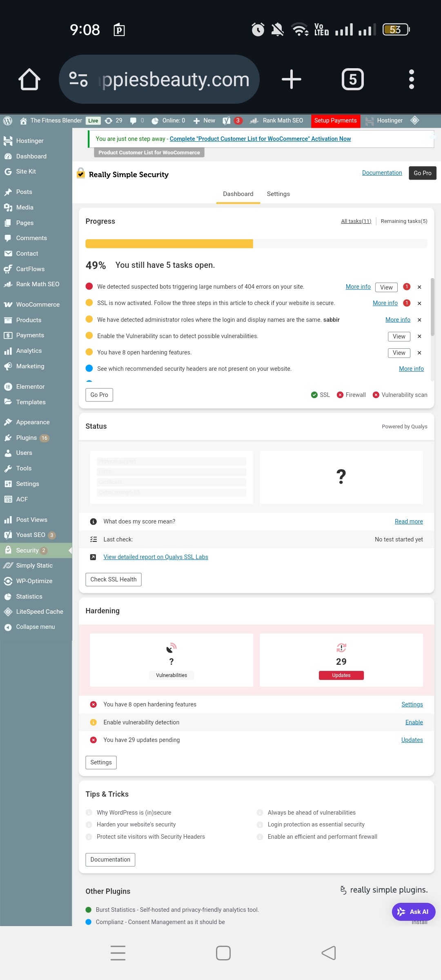The width and height of the screenshot is (441, 980).
Task: Click the Firewall status indicator
Action: pyautogui.click(x=351, y=395)
